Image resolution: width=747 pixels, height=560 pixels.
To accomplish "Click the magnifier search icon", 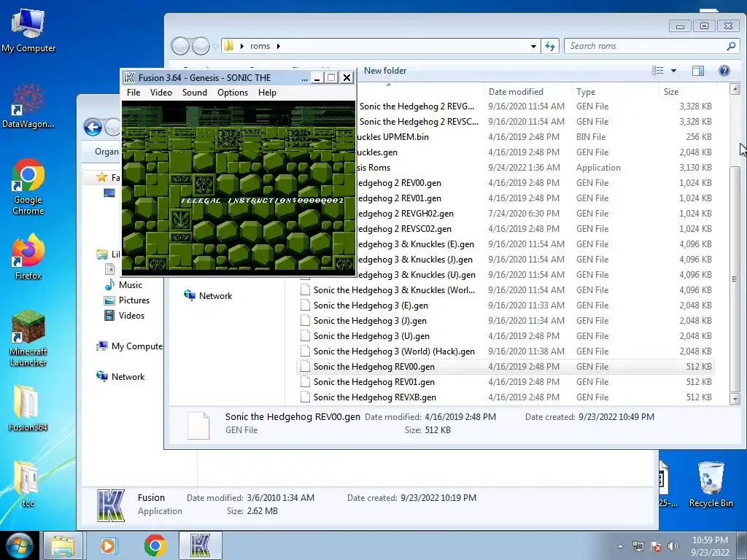I will [731, 46].
